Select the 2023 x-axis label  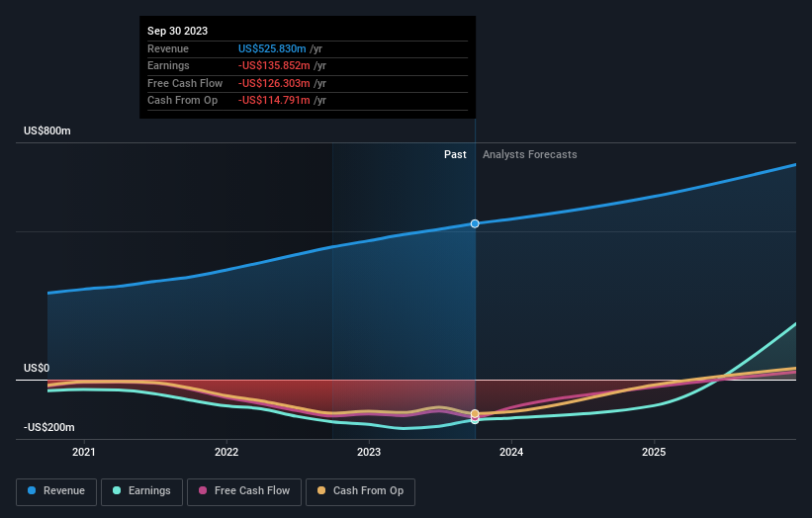369,452
